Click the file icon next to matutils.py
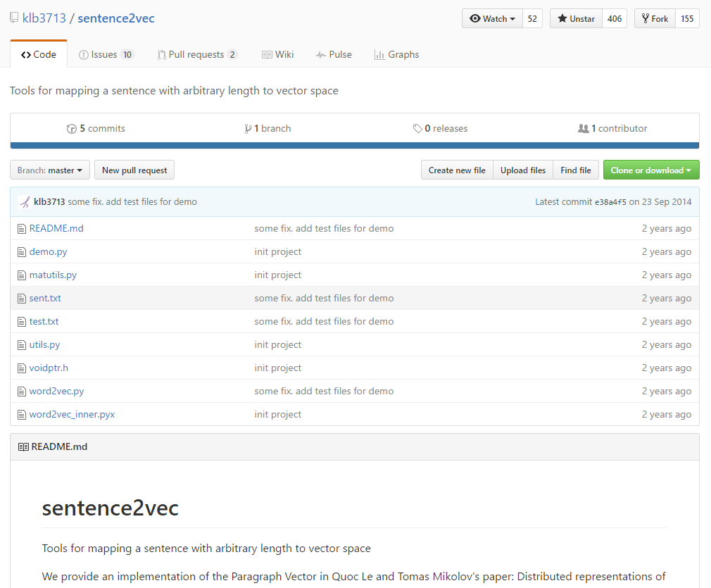Image resolution: width=711 pixels, height=588 pixels. 22,275
